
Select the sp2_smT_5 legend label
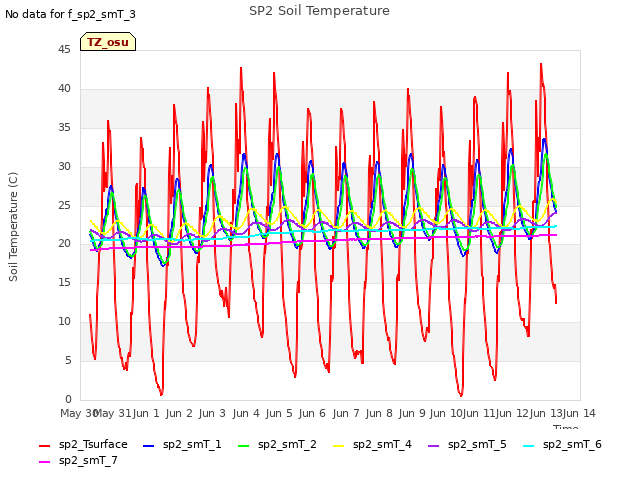tap(477, 444)
